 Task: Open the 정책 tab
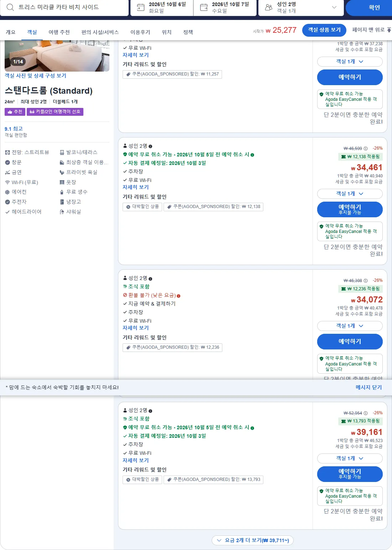point(188,32)
